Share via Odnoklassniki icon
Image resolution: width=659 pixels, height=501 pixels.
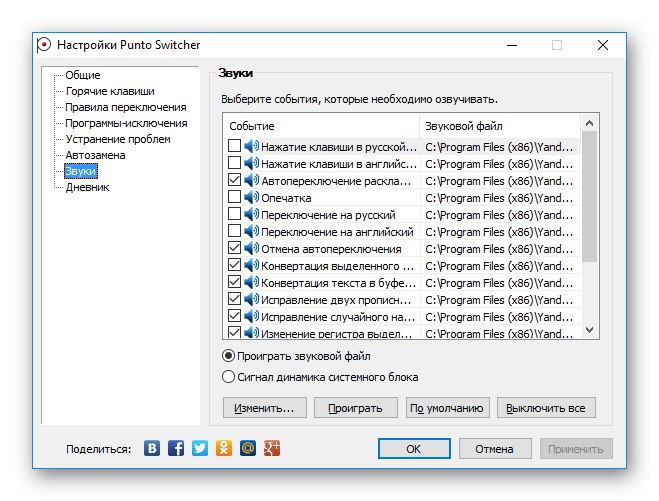224,448
